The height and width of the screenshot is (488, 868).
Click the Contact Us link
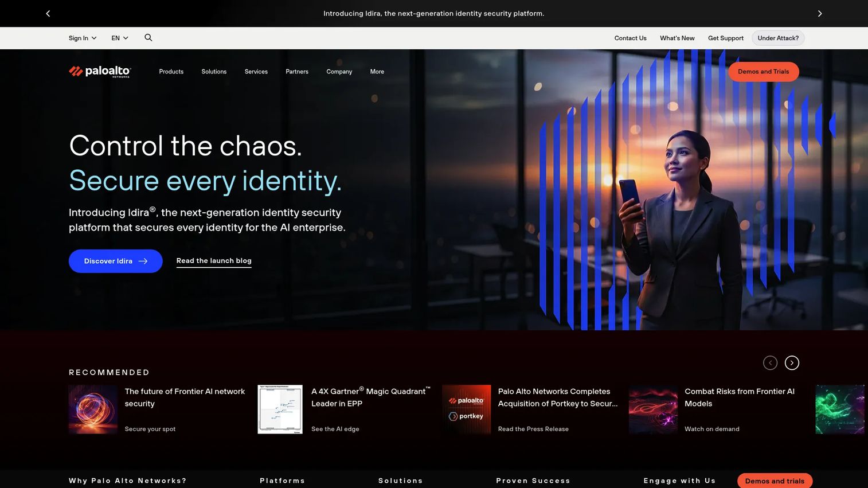pyautogui.click(x=630, y=38)
